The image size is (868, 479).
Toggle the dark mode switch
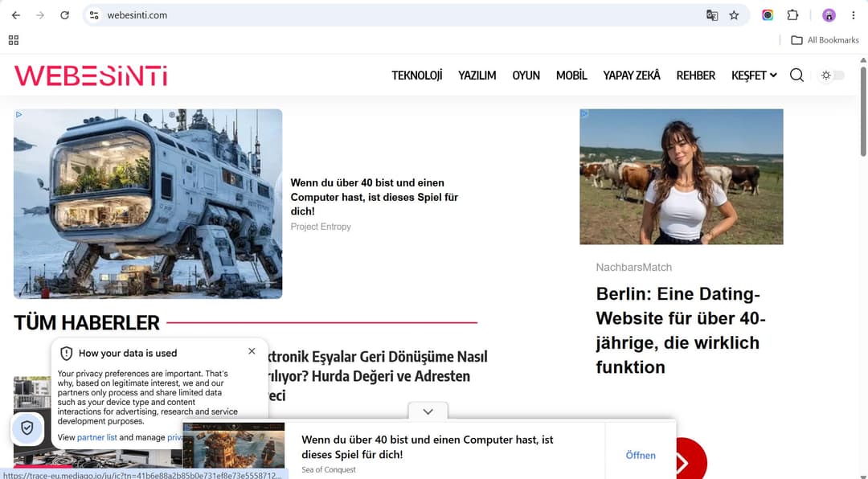click(832, 75)
